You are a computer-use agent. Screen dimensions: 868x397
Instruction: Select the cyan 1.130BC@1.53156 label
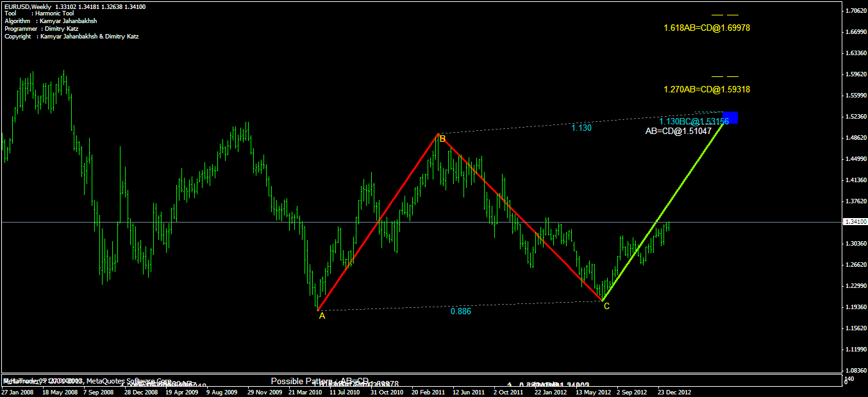pos(694,121)
